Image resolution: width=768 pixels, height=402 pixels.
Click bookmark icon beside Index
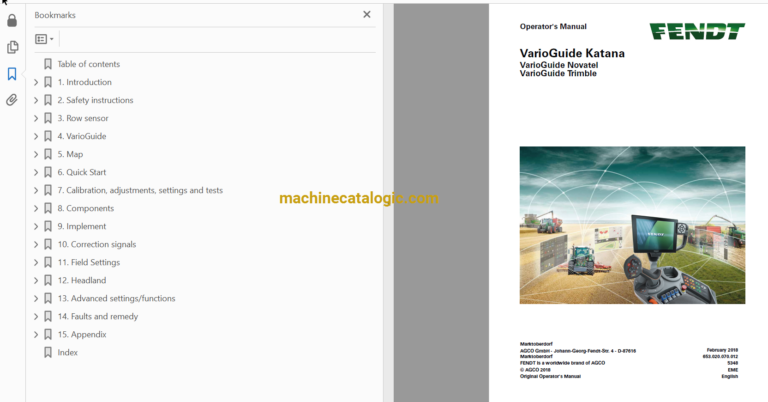coord(48,353)
